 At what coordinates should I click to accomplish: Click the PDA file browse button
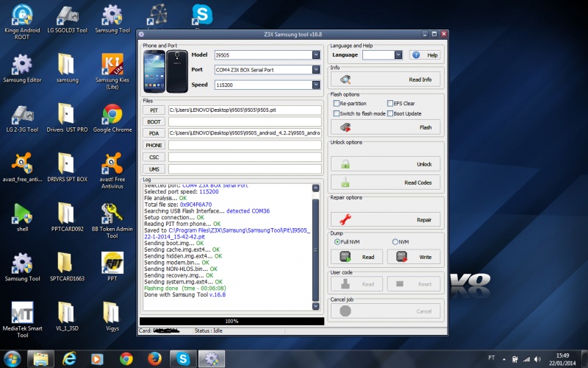pos(154,133)
